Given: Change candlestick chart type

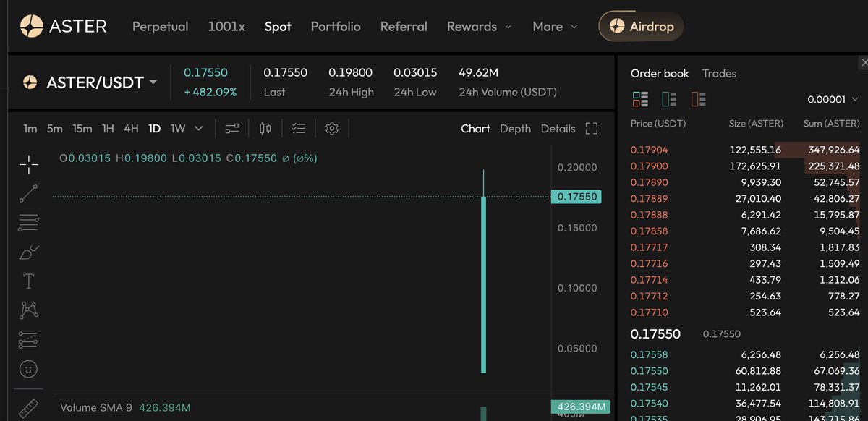Looking at the screenshot, I should tap(265, 129).
